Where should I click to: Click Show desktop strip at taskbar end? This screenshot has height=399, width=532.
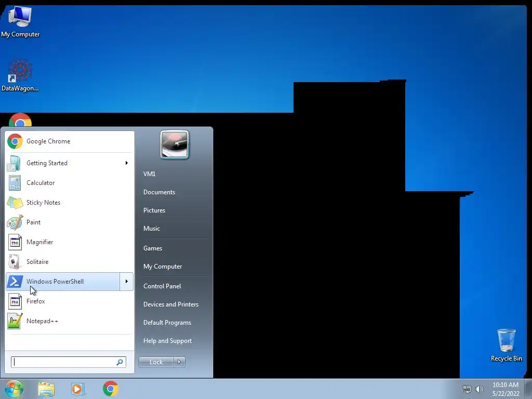528,389
